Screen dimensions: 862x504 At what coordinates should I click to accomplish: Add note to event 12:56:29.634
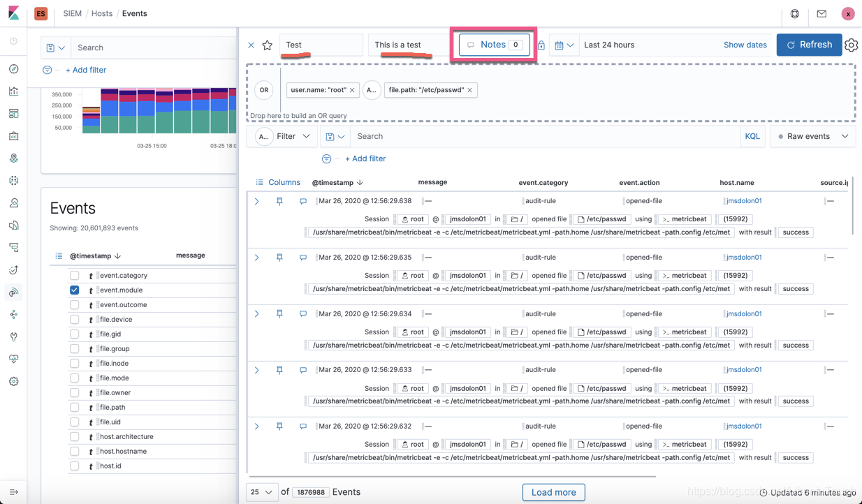(303, 314)
